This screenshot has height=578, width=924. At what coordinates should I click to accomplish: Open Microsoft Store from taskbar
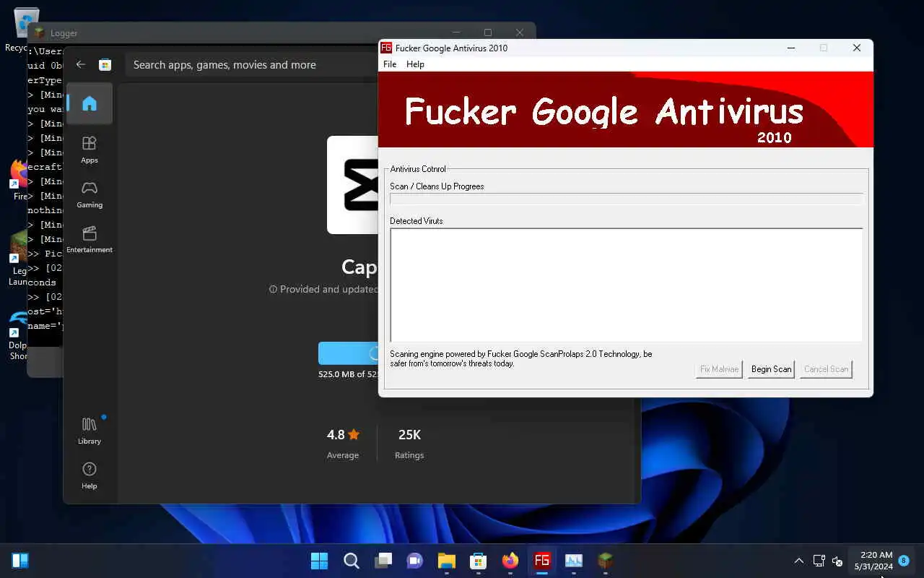478,561
